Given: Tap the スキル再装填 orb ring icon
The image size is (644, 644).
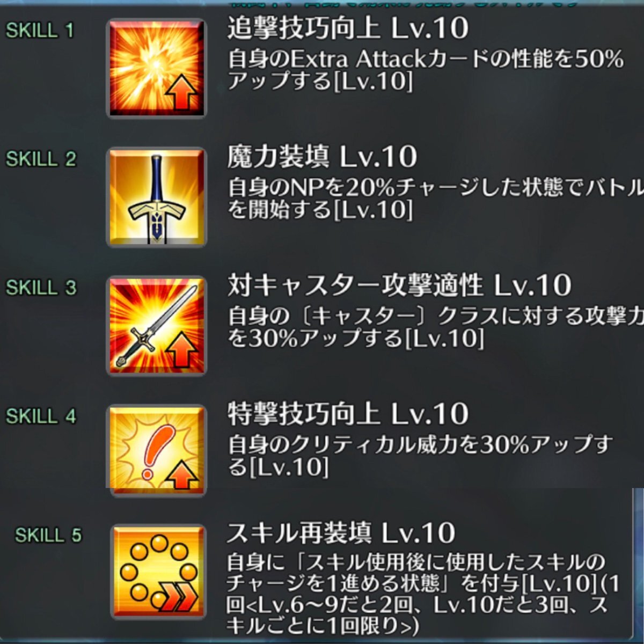Looking at the screenshot, I should pyautogui.click(x=159, y=572).
